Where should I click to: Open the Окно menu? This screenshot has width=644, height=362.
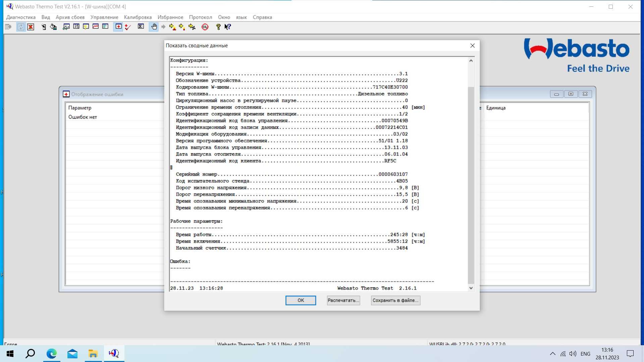(224, 17)
